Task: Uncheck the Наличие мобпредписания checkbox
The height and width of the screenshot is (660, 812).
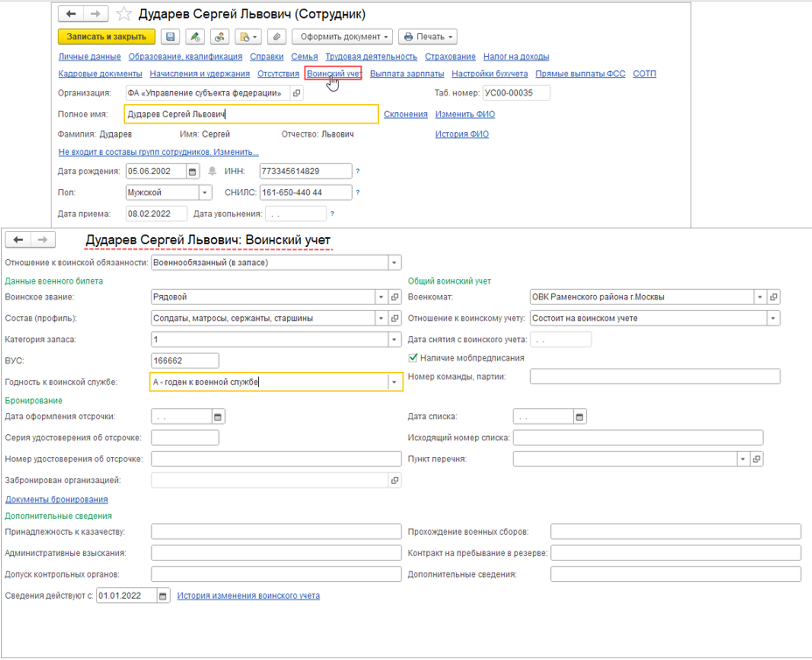Action: pyautogui.click(x=414, y=357)
